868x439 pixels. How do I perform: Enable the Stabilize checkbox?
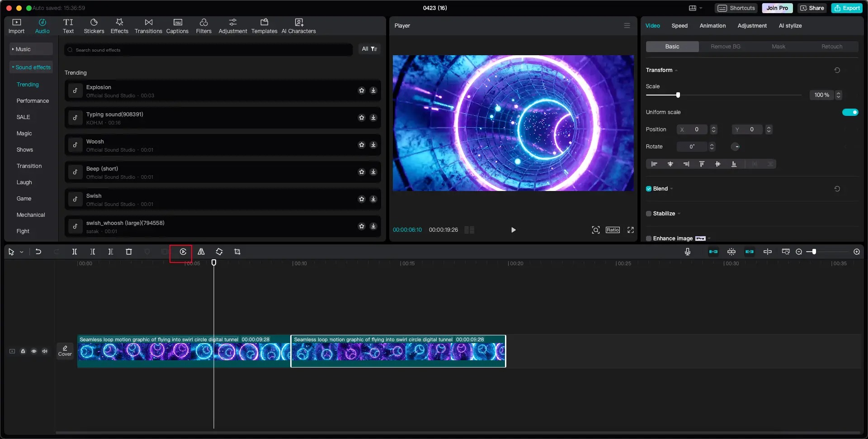[649, 214]
